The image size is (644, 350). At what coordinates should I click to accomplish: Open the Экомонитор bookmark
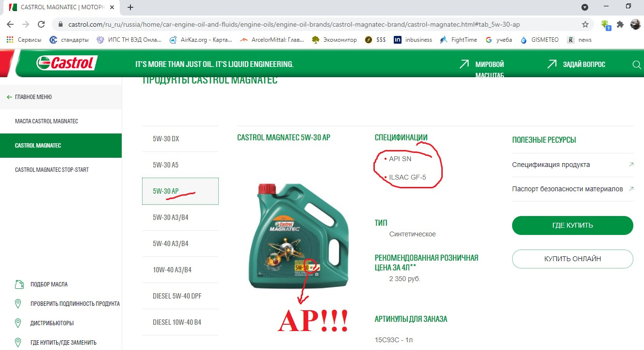pos(334,40)
